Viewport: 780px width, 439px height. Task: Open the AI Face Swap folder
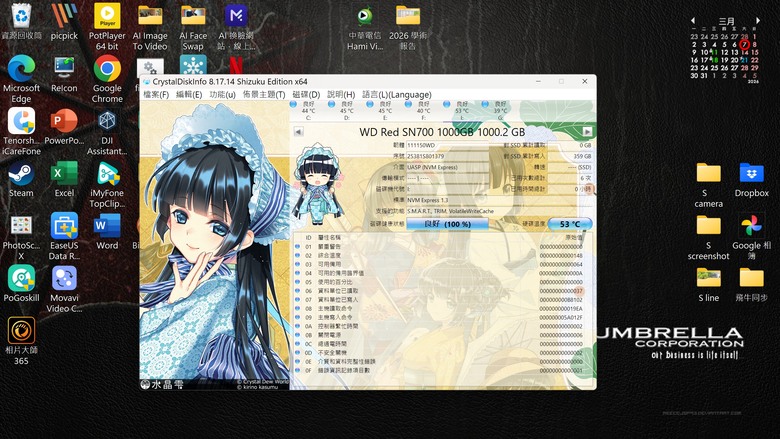193,27
